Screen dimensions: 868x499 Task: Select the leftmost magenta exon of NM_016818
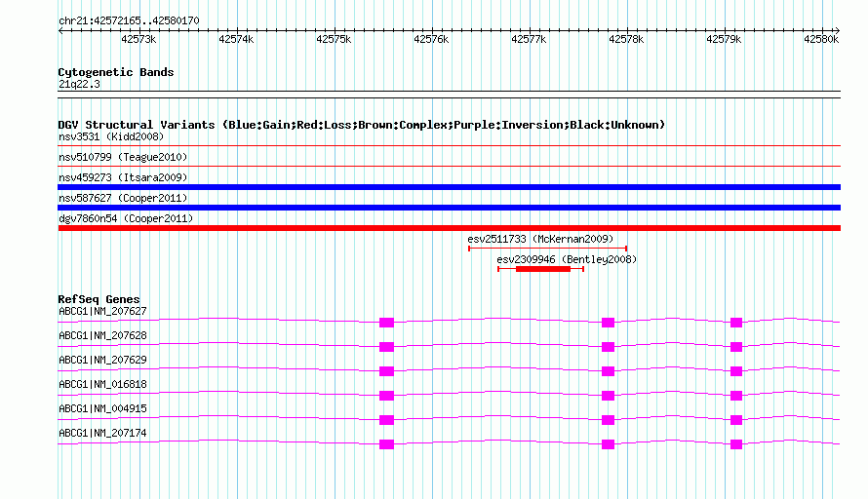coord(386,396)
